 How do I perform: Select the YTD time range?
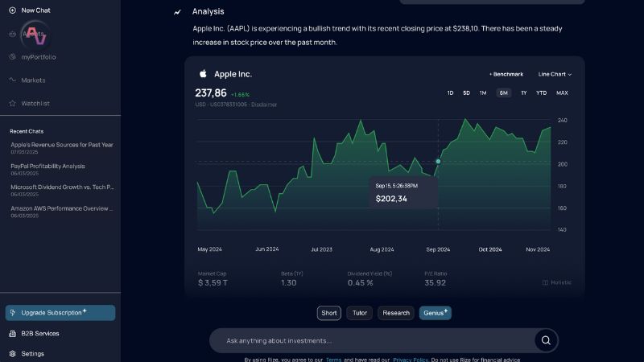[541, 93]
